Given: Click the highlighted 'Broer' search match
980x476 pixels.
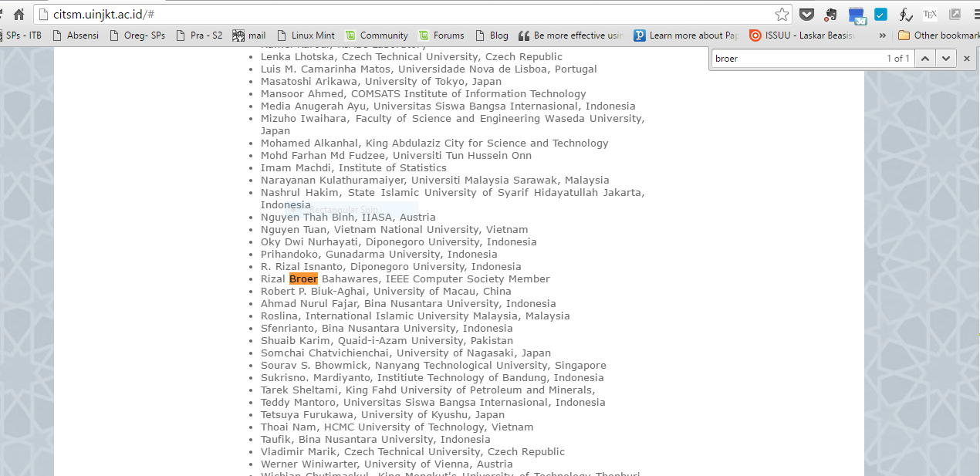Looking at the screenshot, I should coord(303,279).
